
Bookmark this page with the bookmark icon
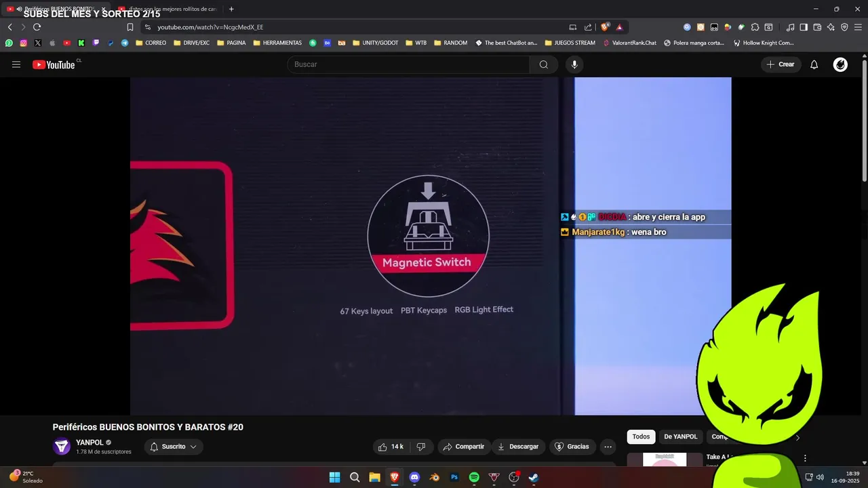pos(130,27)
